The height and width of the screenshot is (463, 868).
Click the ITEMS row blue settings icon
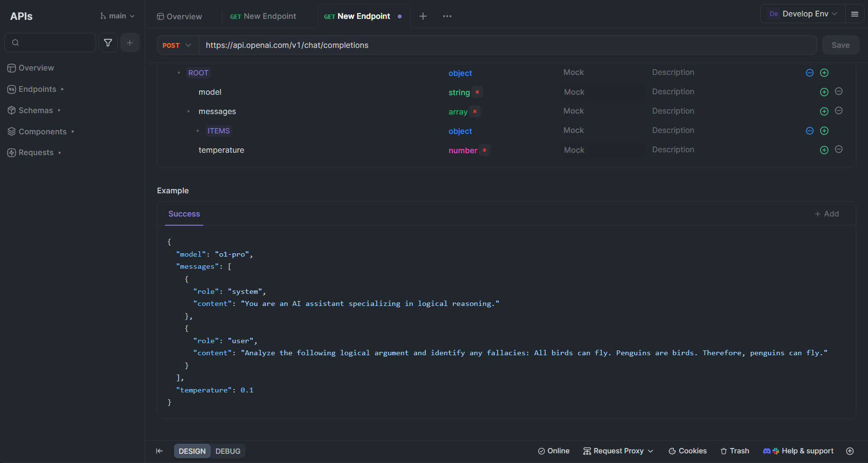810,131
